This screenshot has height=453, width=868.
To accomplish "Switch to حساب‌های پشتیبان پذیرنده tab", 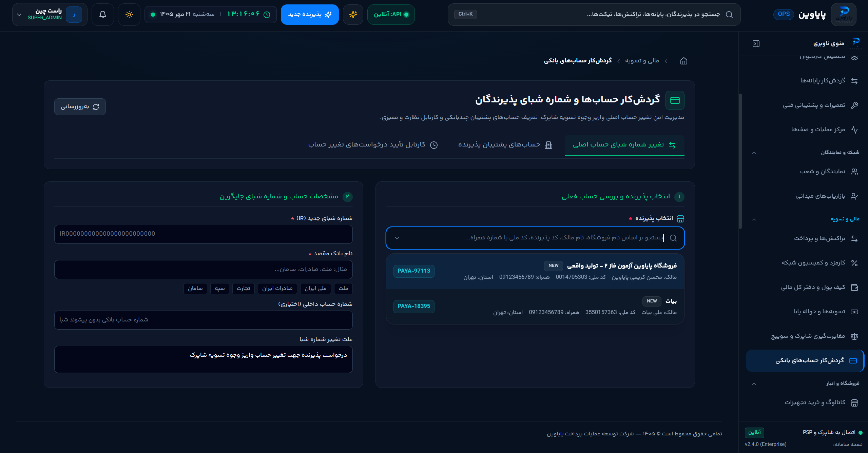I will pyautogui.click(x=505, y=145).
